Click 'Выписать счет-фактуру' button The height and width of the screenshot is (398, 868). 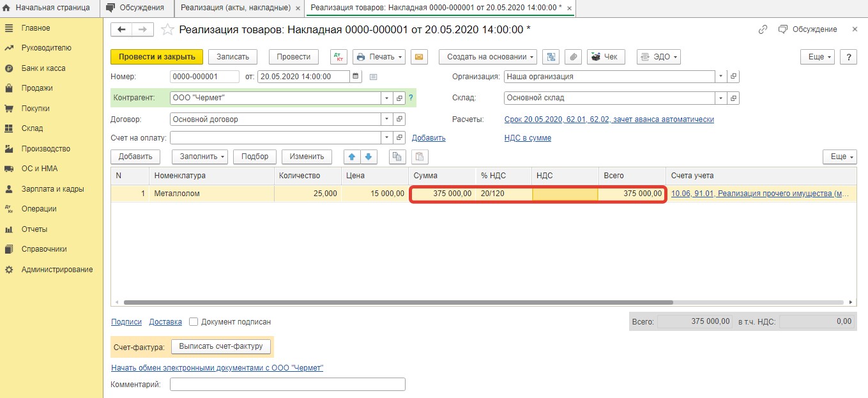[x=221, y=346]
